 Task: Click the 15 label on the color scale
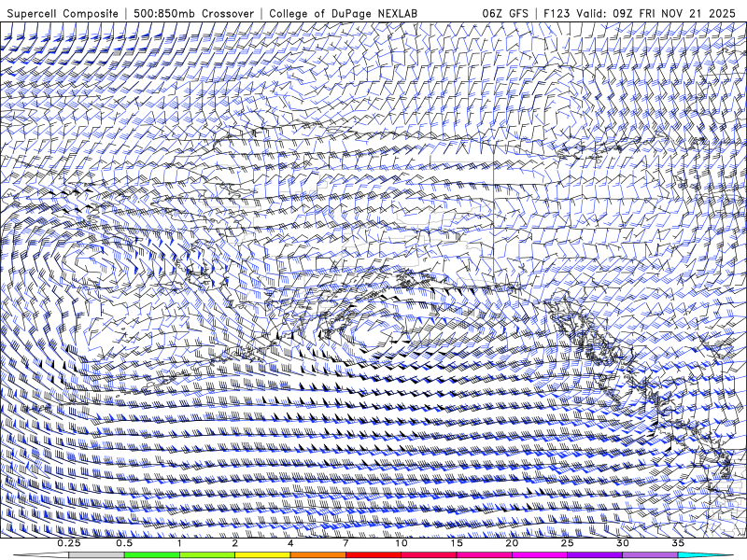coord(457,543)
